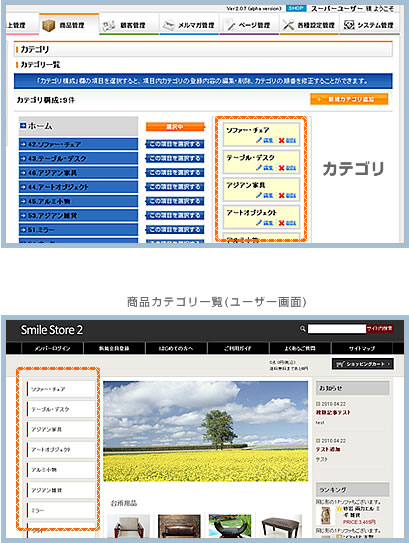Click the ショッピングカート button
Viewport: 409px width, 543px height.
click(x=363, y=364)
